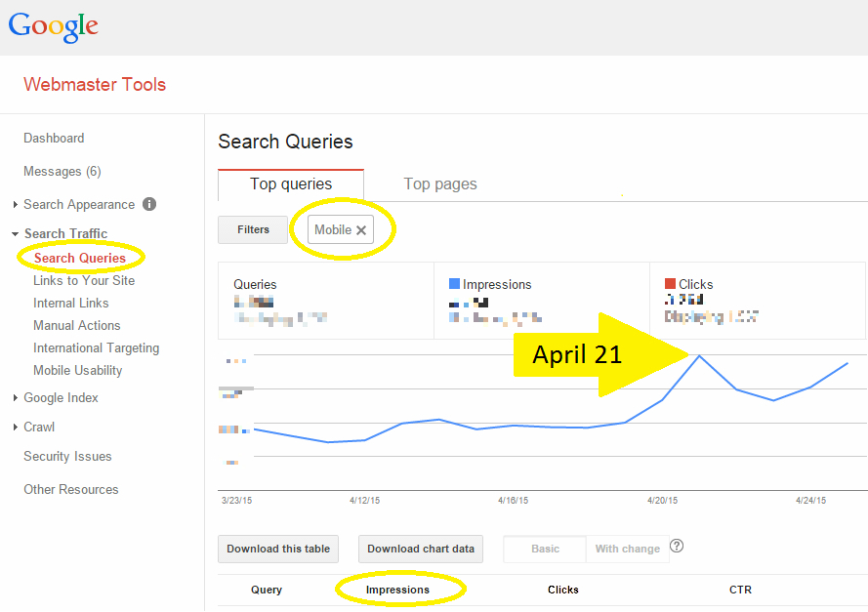Open the Dashboard page

(54, 139)
